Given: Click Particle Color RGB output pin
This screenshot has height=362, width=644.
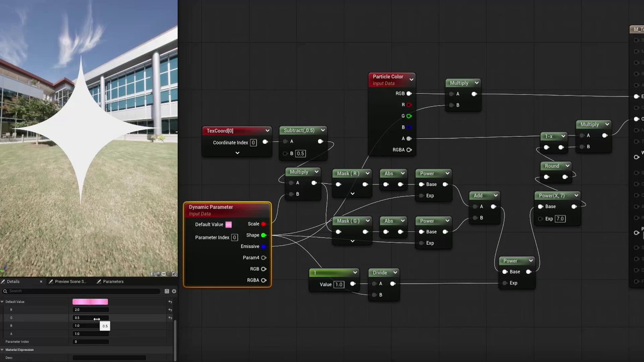Looking at the screenshot, I should (409, 93).
